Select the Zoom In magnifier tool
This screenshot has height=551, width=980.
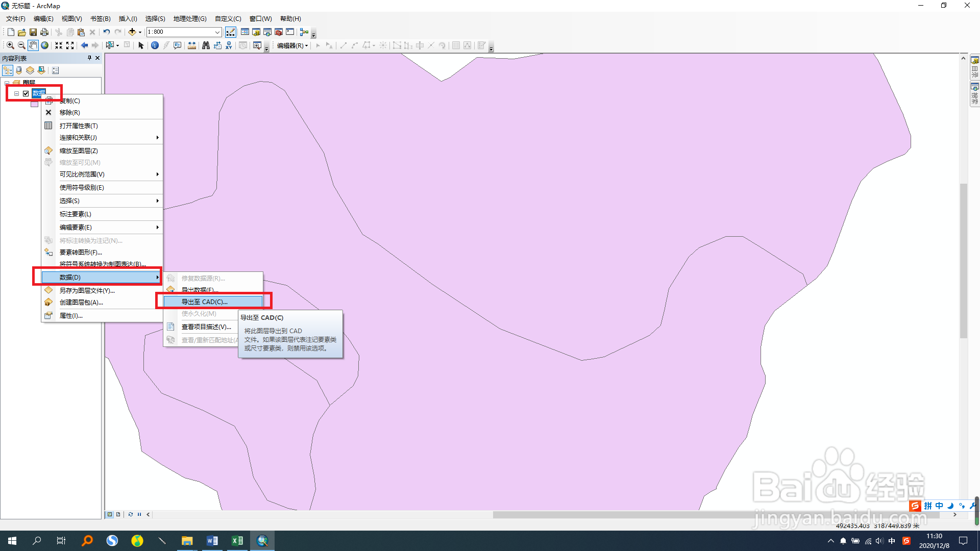click(10, 45)
